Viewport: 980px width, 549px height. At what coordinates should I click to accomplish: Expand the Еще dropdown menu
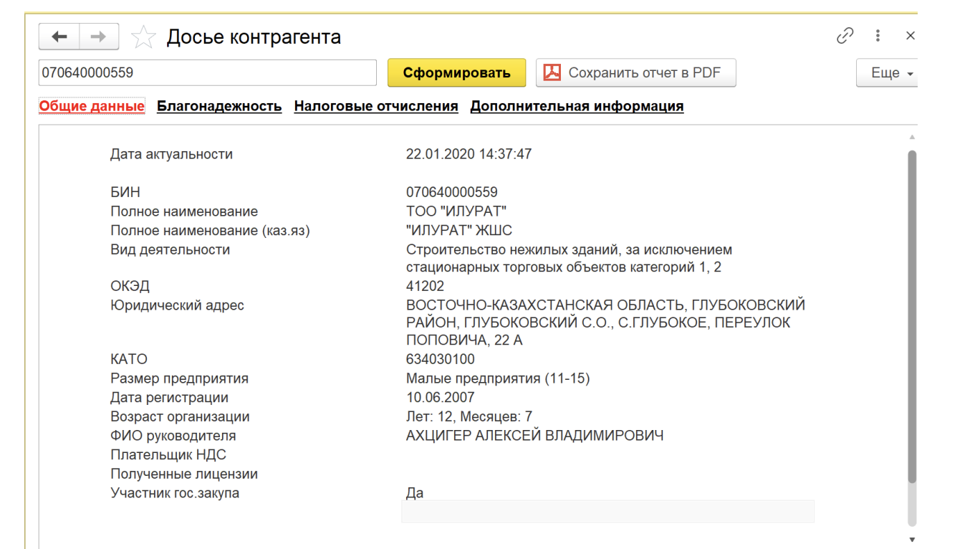click(x=888, y=73)
